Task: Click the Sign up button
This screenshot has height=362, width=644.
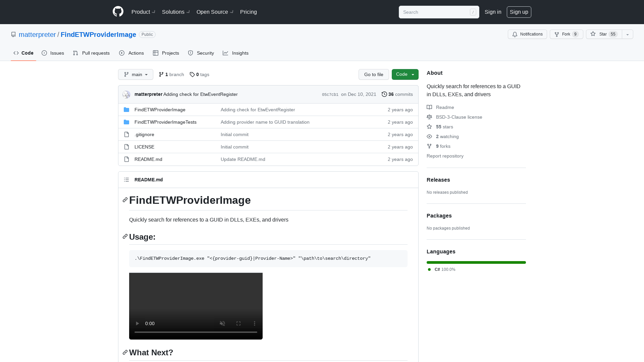Action: point(519,12)
